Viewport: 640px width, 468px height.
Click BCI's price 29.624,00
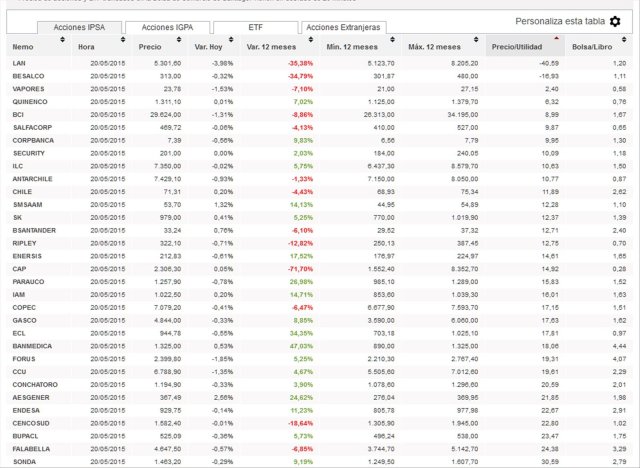[x=165, y=115]
